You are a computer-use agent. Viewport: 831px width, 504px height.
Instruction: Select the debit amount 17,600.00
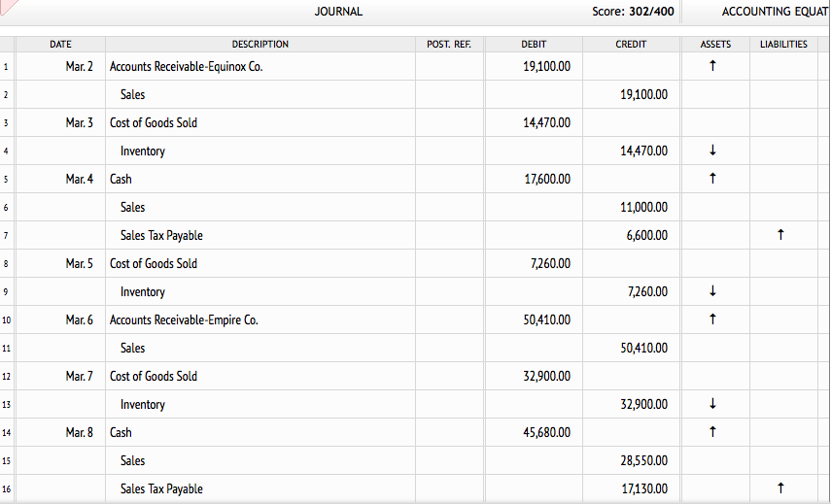coord(547,179)
